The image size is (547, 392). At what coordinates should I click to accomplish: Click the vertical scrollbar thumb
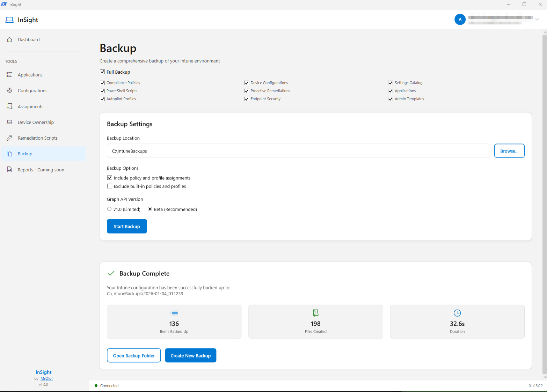(x=545, y=204)
